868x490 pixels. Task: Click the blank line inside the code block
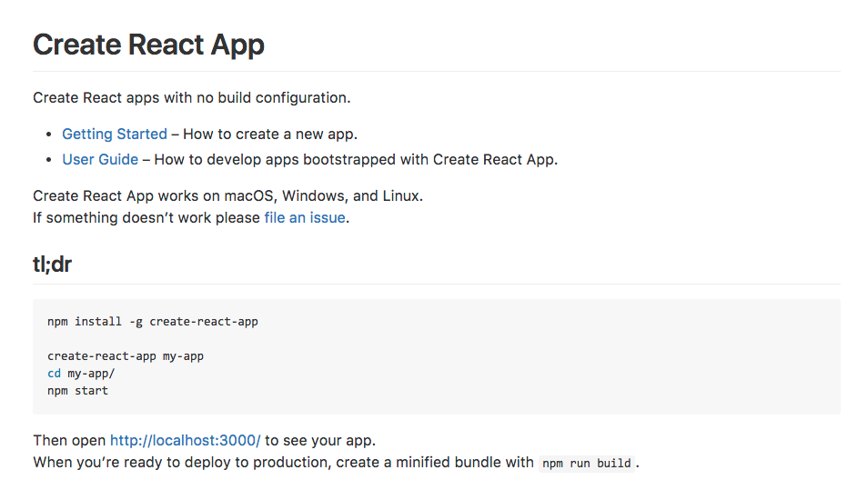click(x=273, y=338)
